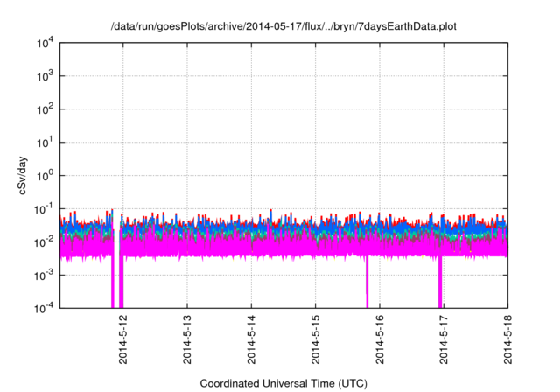Click the 2014-5-17 date tick label

[x=444, y=339]
